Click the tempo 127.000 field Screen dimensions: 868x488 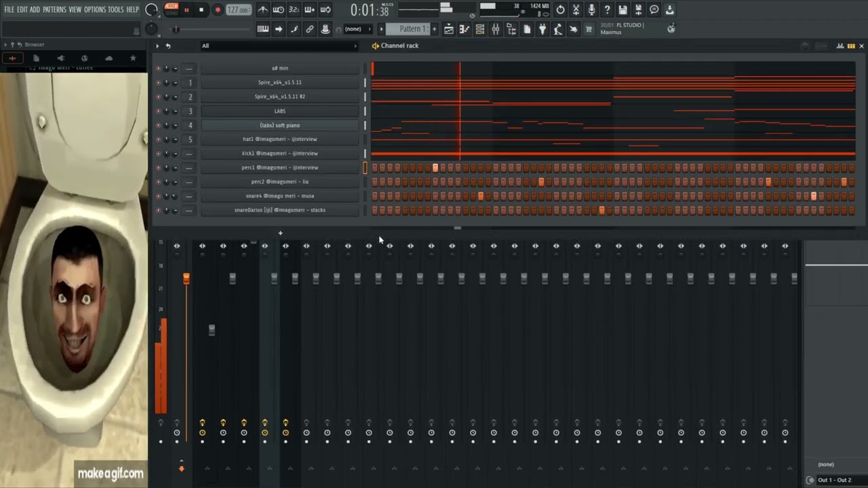(238, 10)
